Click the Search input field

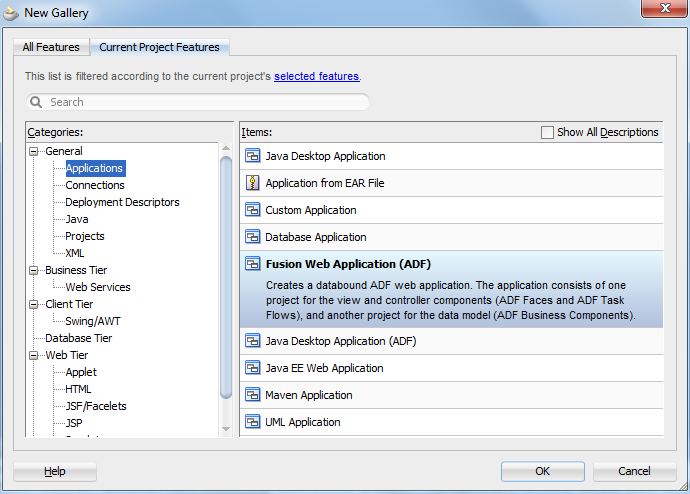pos(198,102)
